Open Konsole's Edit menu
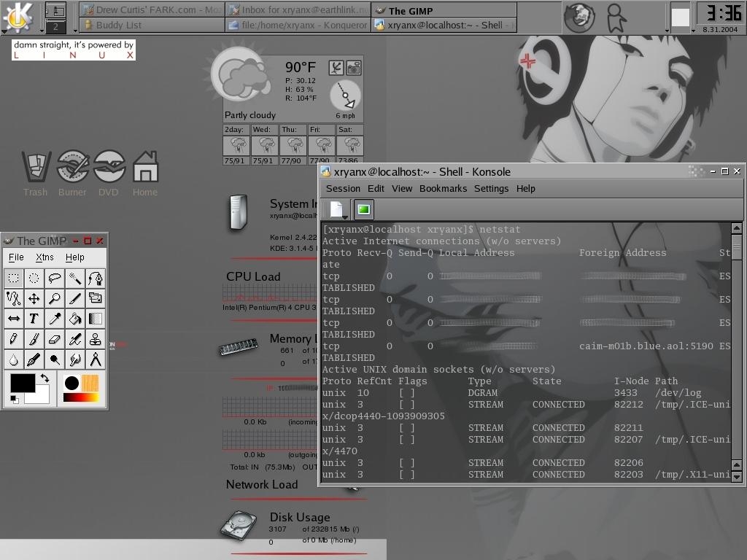This screenshot has height=560, width=747. [x=376, y=189]
